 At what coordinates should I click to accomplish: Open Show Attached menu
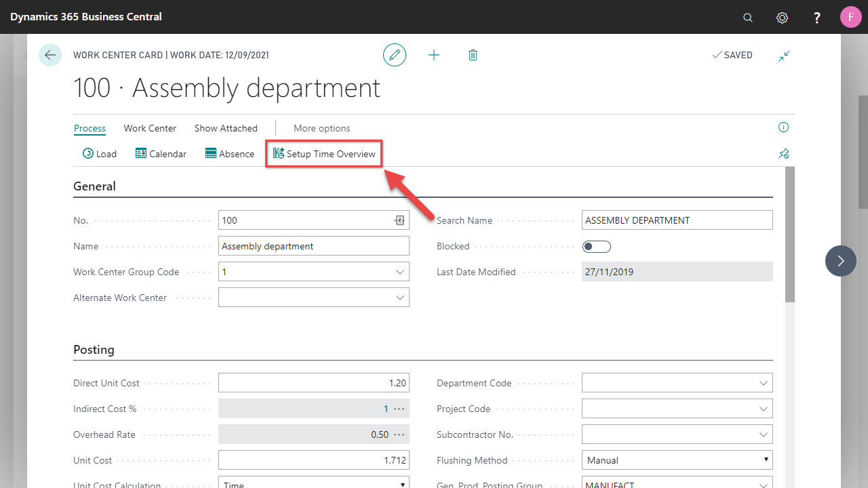(x=226, y=128)
